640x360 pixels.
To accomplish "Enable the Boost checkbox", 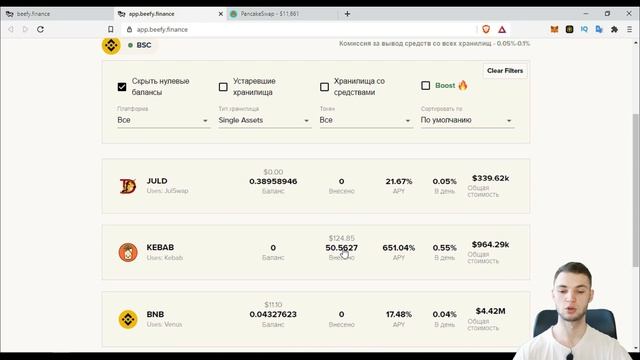I will [x=425, y=85].
